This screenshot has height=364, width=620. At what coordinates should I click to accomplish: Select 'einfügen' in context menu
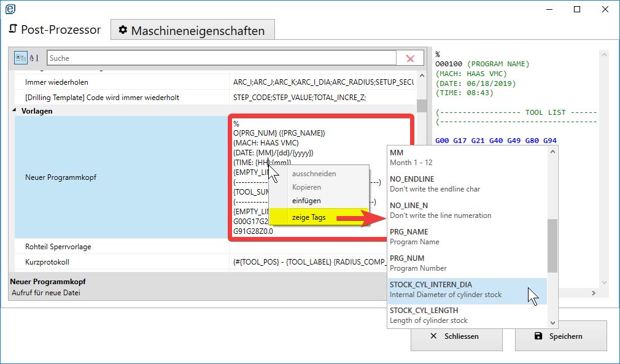(306, 201)
